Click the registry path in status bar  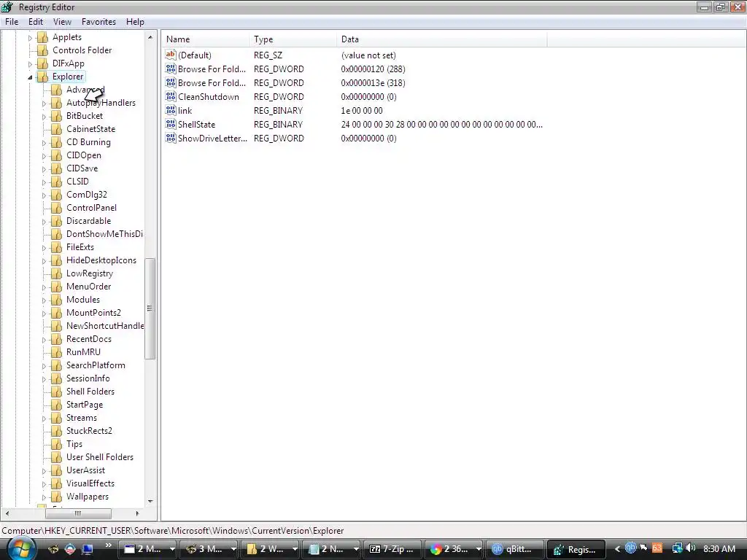pos(172,531)
